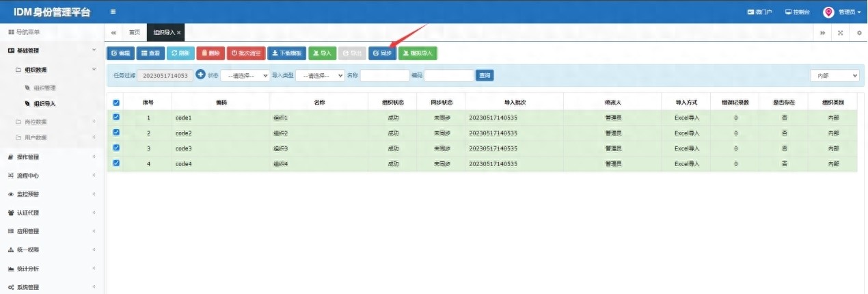Close the 组织导入 tab with its X
Viewport: 868px width, 294px height.
tap(179, 32)
